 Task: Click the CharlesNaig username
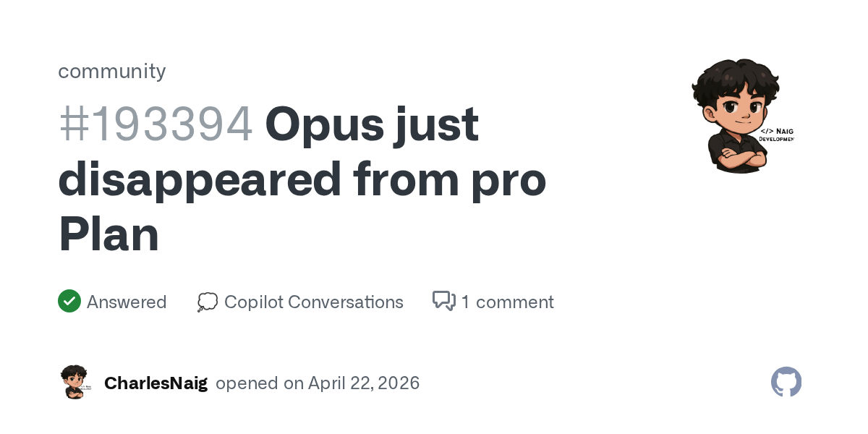(x=156, y=383)
